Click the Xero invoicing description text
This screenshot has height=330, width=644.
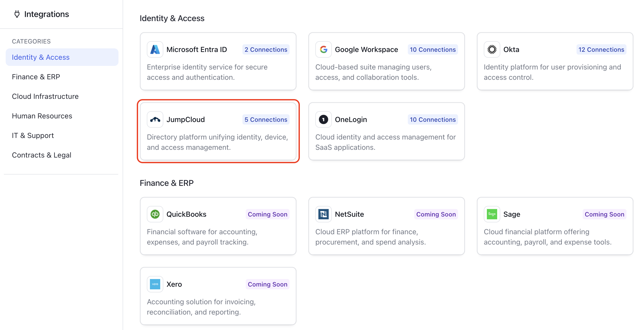201,307
